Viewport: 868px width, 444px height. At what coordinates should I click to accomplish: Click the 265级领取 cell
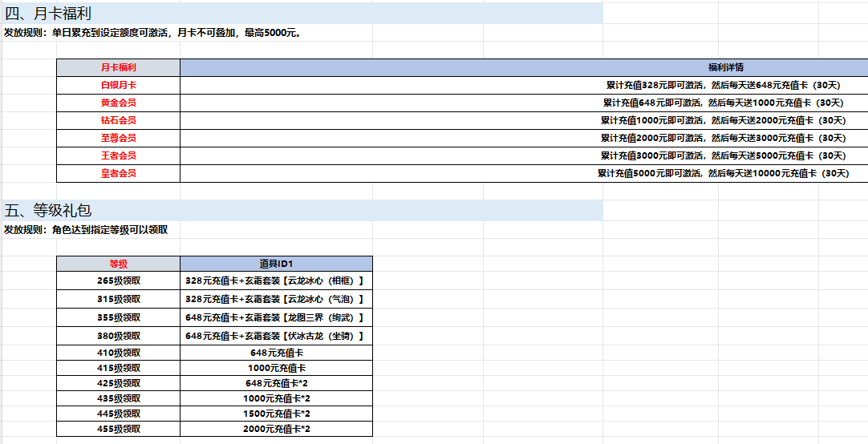(118, 281)
